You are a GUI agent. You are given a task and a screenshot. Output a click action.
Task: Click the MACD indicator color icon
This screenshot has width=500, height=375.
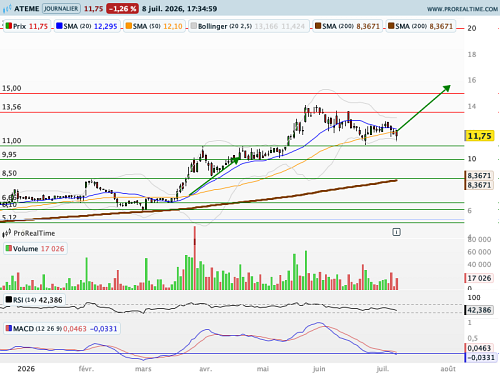point(9,329)
